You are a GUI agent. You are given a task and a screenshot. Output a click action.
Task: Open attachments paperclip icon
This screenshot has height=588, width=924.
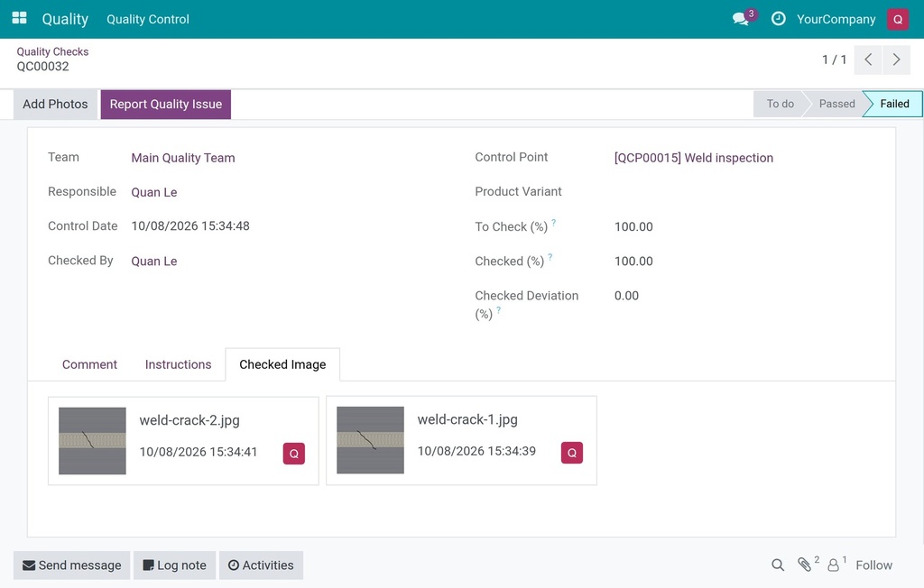[804, 565]
